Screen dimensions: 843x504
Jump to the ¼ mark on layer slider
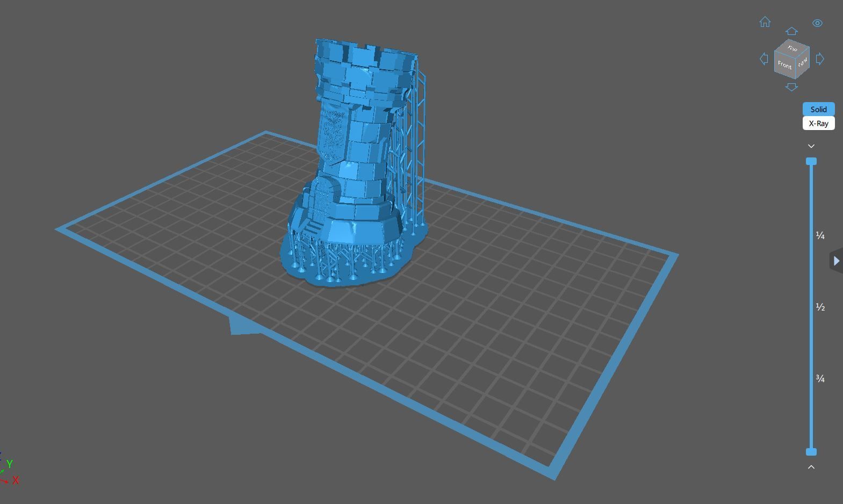[820, 235]
